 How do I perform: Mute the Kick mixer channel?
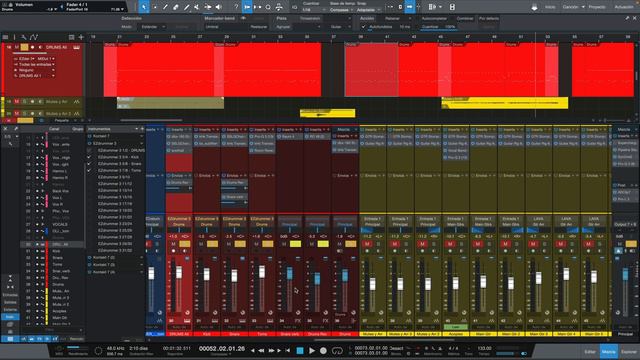tap(201, 244)
